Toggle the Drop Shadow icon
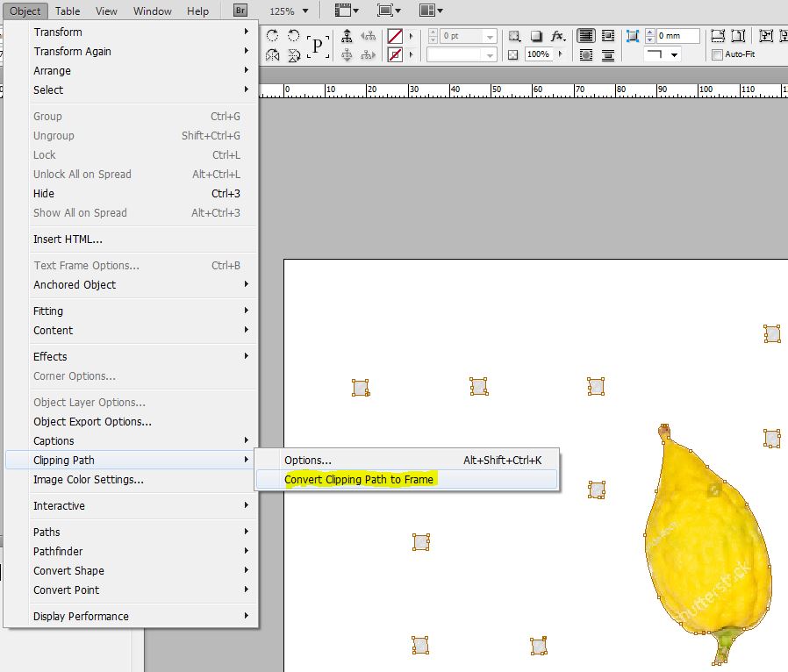 click(536, 36)
